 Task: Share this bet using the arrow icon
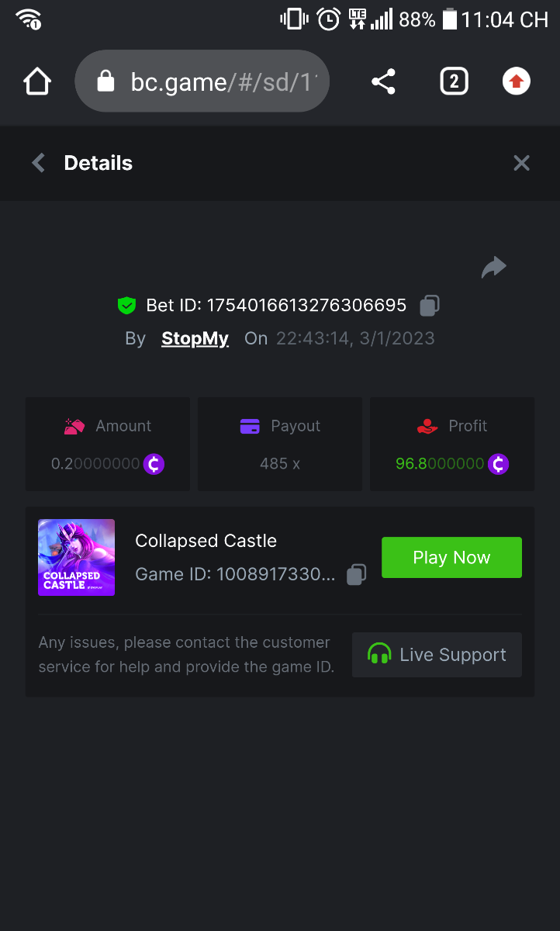493,268
